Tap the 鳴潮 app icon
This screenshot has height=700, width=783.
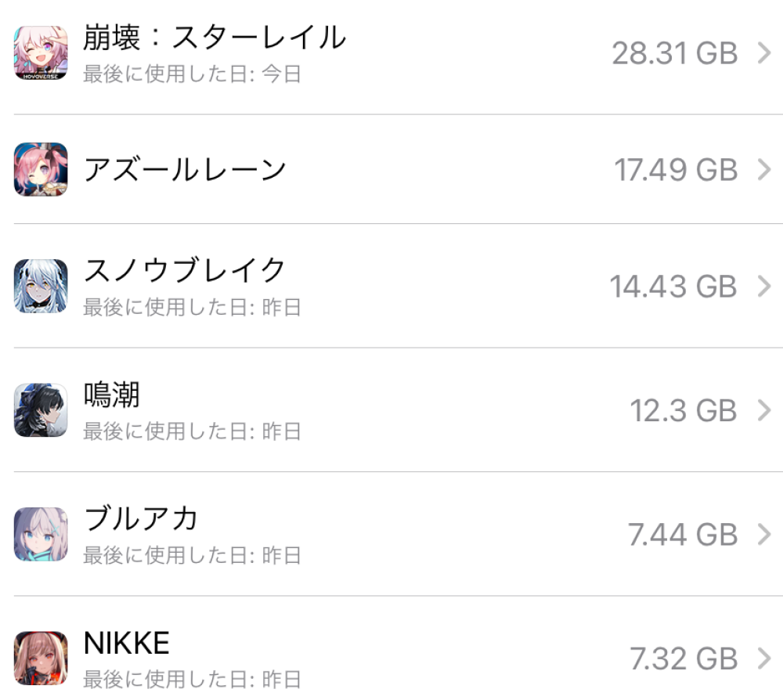click(x=41, y=410)
